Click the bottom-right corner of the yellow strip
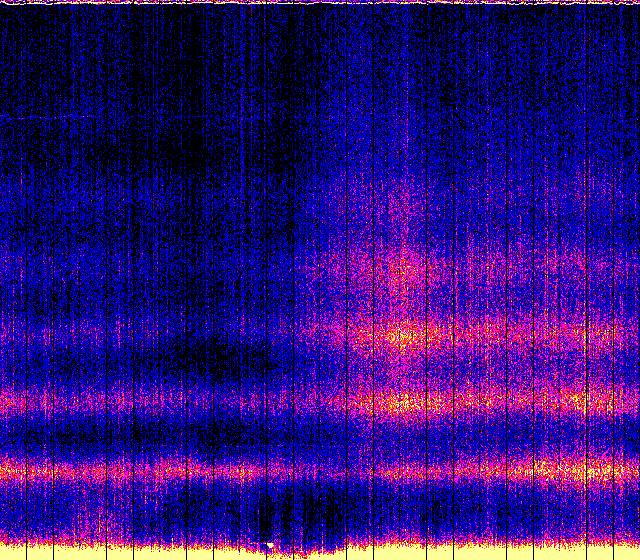640x560 pixels. (636, 556)
